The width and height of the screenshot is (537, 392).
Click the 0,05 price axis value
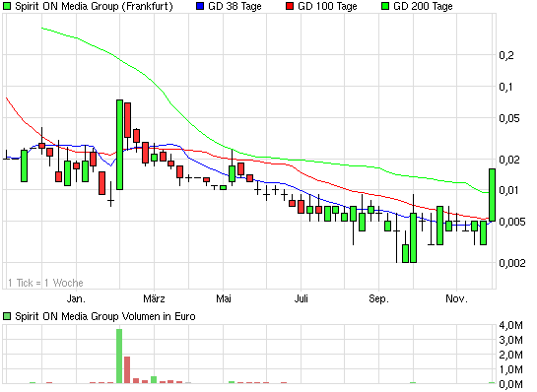(x=509, y=118)
